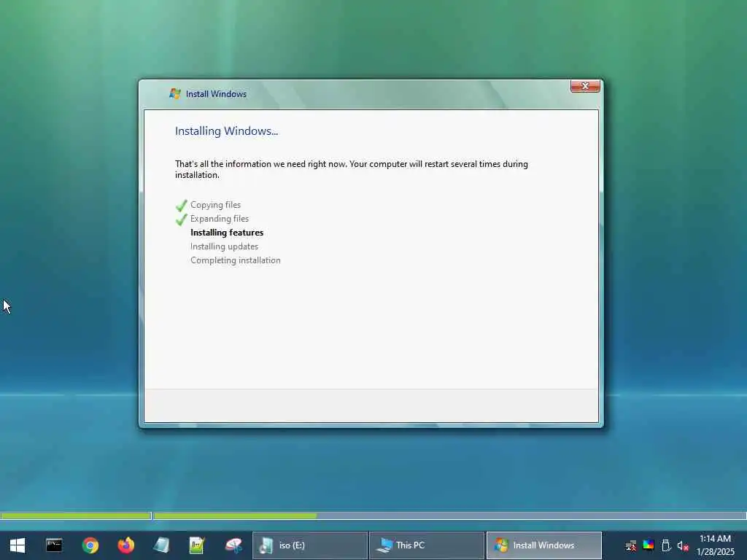Click the muted speaker volume tray icon
The image size is (747, 560).
click(683, 545)
